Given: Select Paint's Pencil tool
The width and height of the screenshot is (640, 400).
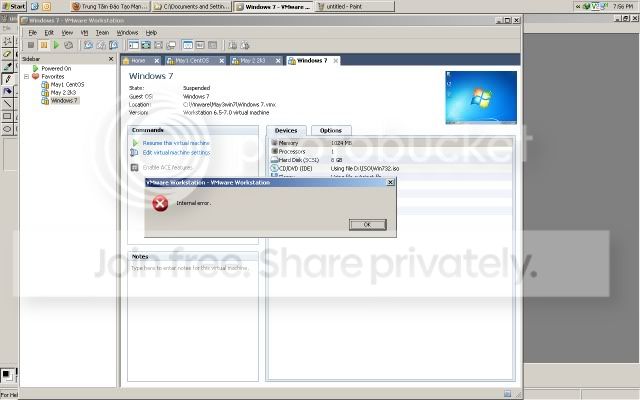Looking at the screenshot, I should [x=7, y=79].
